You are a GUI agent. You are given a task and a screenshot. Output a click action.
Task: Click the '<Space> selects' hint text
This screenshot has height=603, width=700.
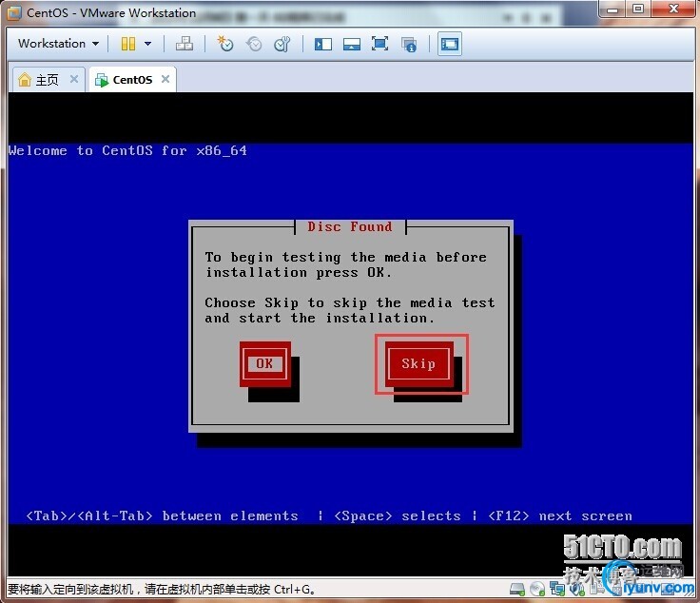(x=397, y=515)
